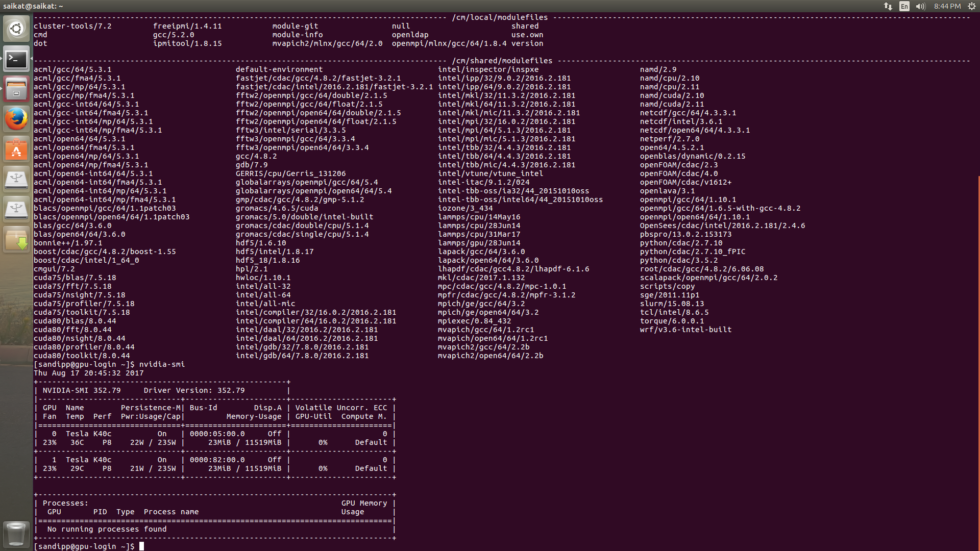
Task: Open the second USB drive icon
Action: pos(16,209)
